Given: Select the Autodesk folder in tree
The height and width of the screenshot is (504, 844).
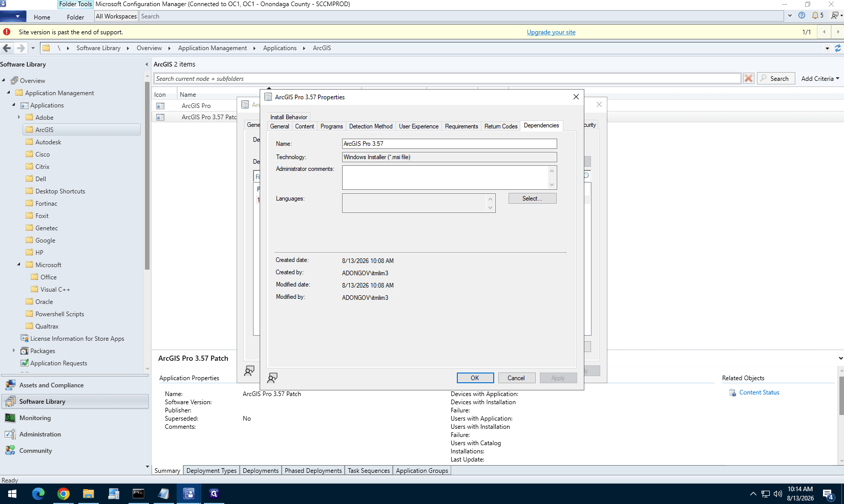Looking at the screenshot, I should tap(48, 142).
